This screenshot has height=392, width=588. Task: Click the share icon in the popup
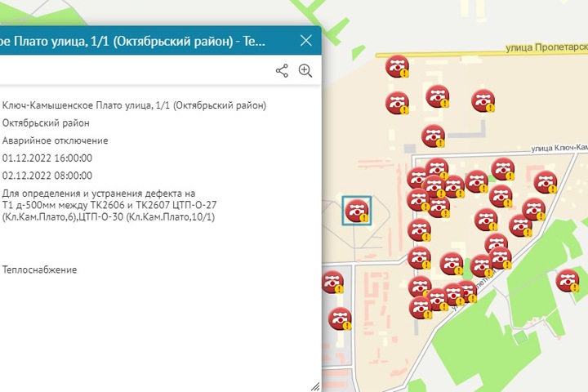click(282, 71)
